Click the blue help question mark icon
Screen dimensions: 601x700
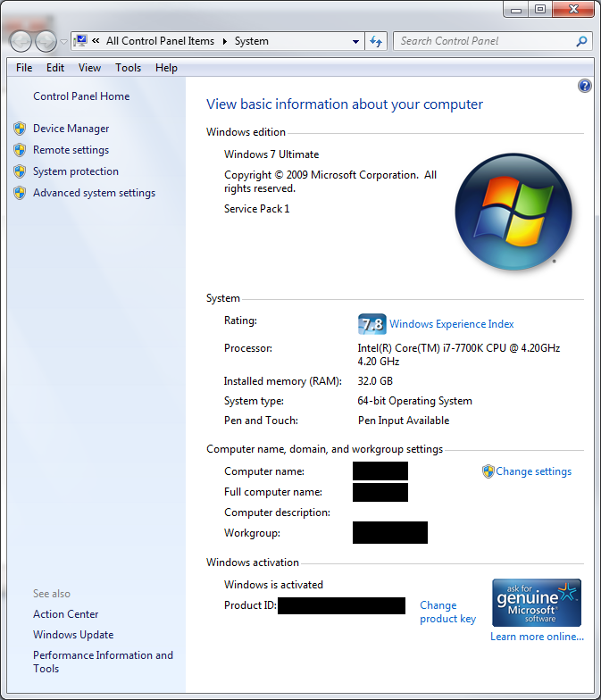coord(584,86)
